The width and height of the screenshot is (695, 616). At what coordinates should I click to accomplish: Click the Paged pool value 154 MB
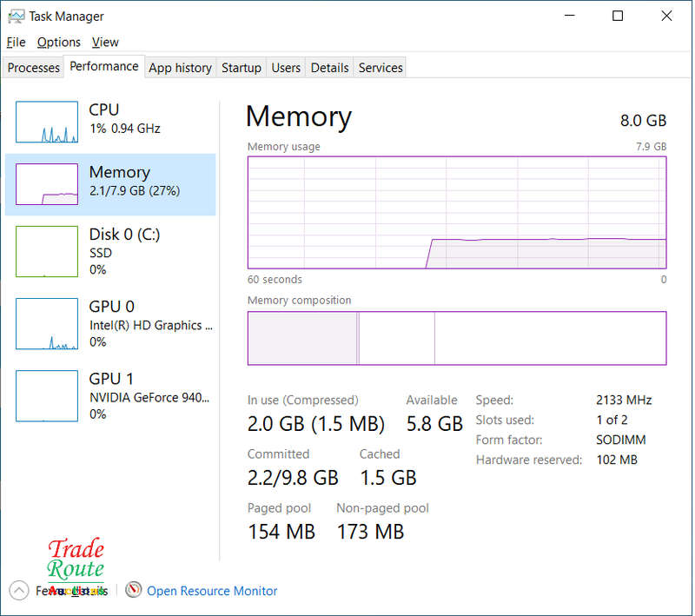click(x=281, y=532)
